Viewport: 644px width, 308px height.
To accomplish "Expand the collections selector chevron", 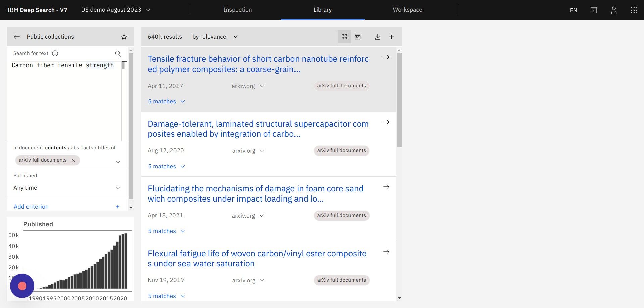I will pyautogui.click(x=118, y=162).
